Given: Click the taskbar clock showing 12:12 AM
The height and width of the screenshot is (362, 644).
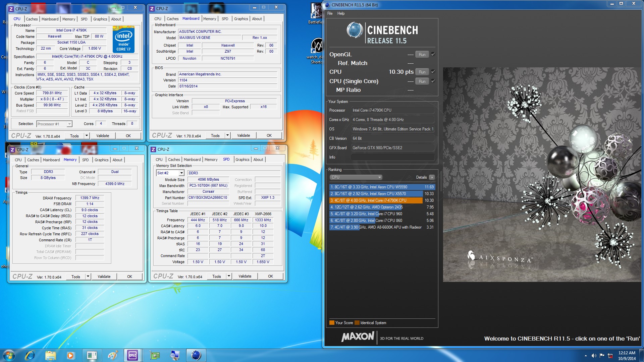Looking at the screenshot, I should [627, 356].
